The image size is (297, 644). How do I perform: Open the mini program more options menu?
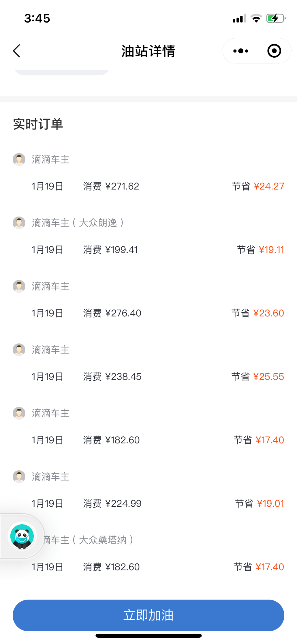pos(241,51)
